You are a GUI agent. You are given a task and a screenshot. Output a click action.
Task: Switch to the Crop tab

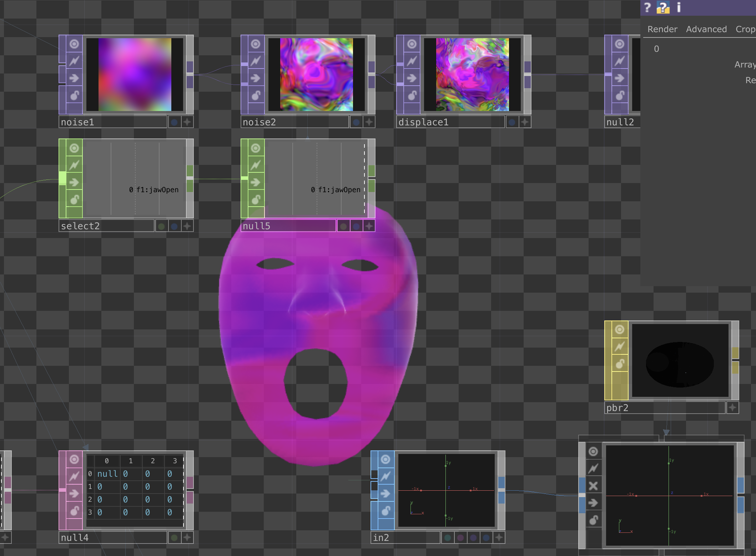(x=745, y=29)
